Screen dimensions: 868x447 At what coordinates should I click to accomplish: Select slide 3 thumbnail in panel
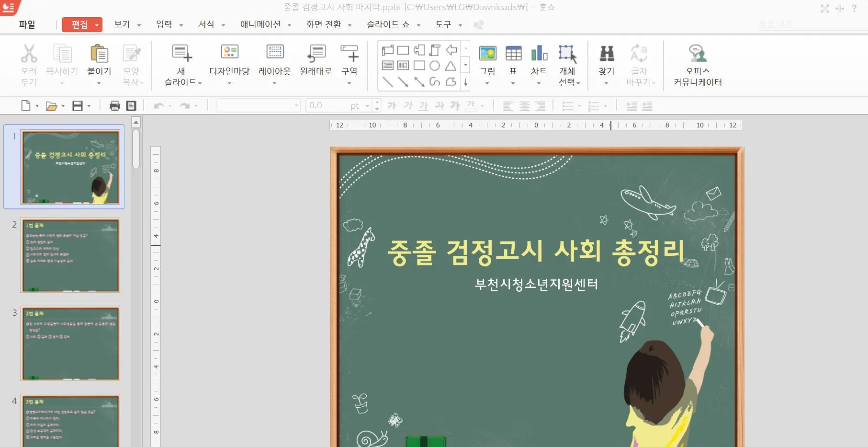[70, 343]
